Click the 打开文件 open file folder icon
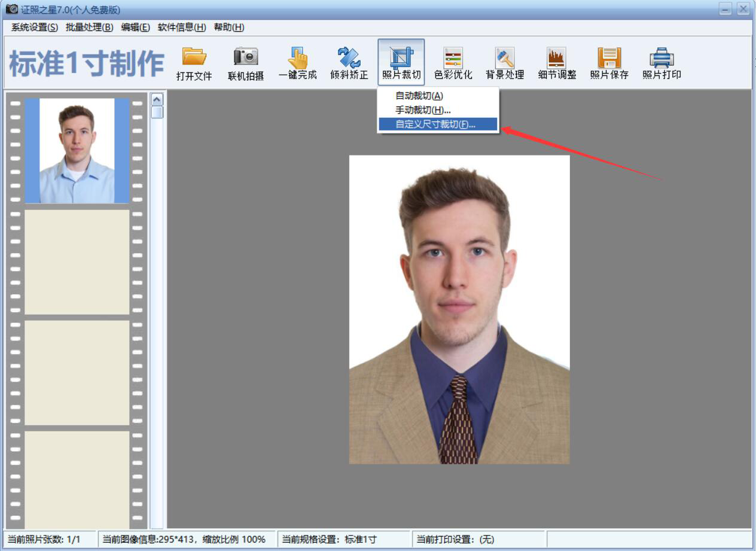The width and height of the screenshot is (756, 551). pyautogui.click(x=194, y=57)
